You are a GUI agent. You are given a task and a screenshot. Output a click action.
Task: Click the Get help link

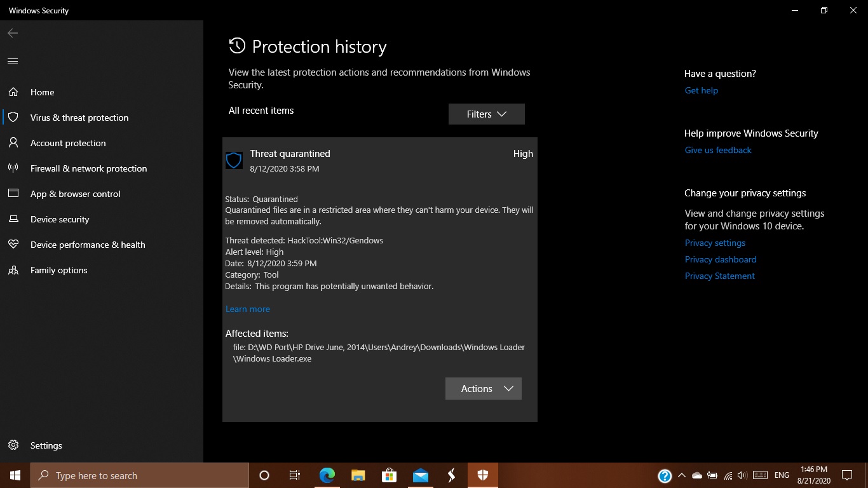click(701, 90)
